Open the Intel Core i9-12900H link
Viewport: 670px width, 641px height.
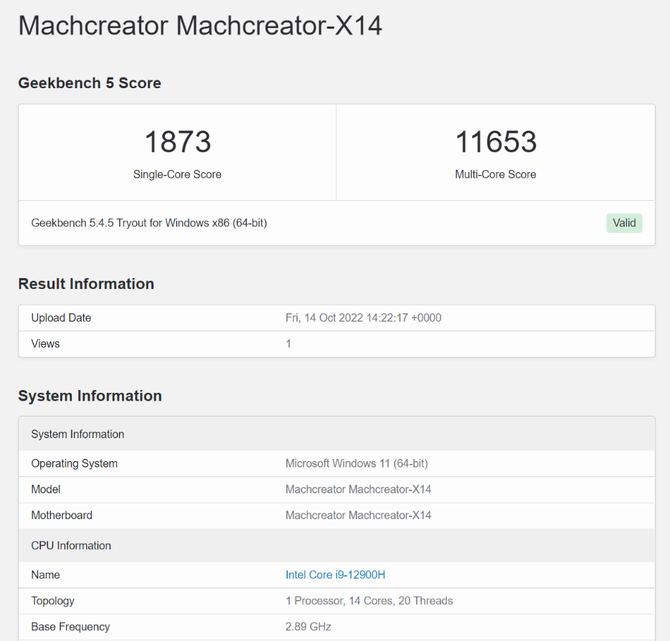(335, 575)
